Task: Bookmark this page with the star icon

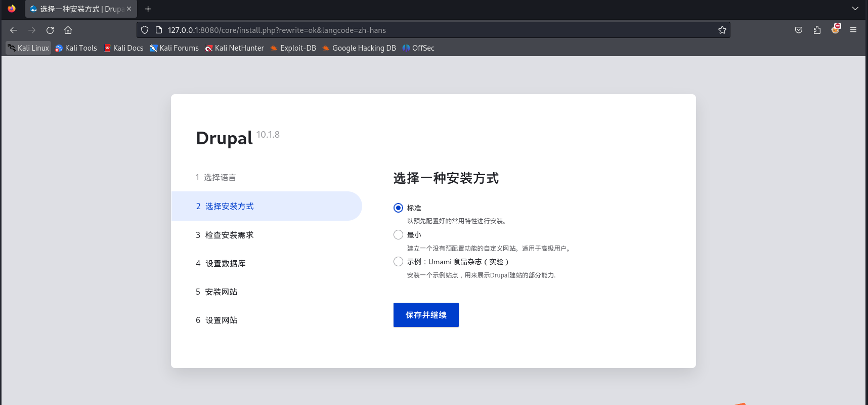Action: coord(722,30)
